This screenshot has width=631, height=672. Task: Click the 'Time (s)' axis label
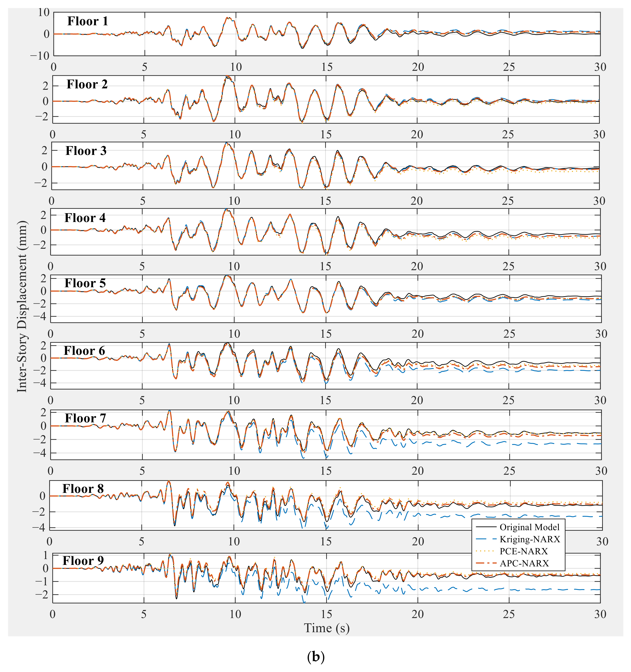pyautogui.click(x=327, y=628)
